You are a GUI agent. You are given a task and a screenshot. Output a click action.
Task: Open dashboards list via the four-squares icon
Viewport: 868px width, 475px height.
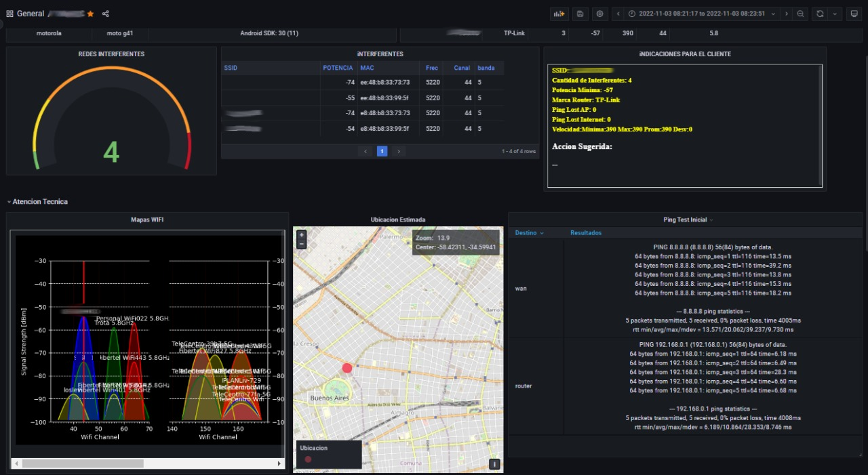(9, 14)
